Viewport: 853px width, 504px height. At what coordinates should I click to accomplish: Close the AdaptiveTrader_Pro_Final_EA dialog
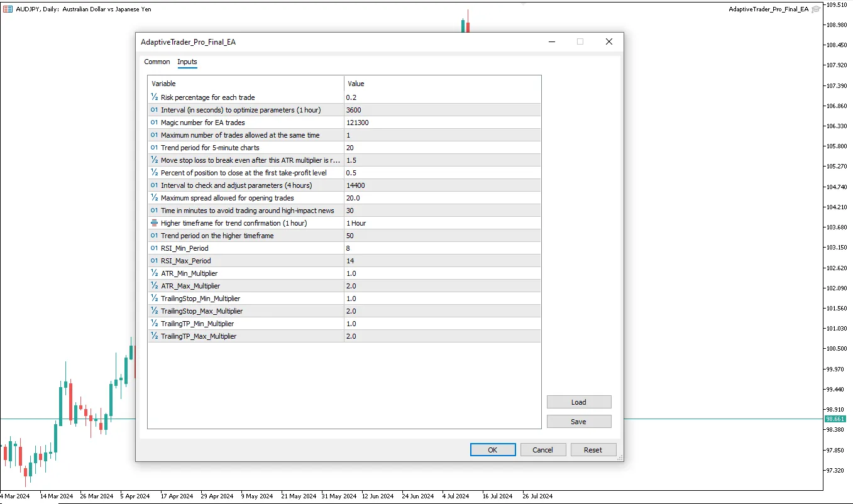608,42
